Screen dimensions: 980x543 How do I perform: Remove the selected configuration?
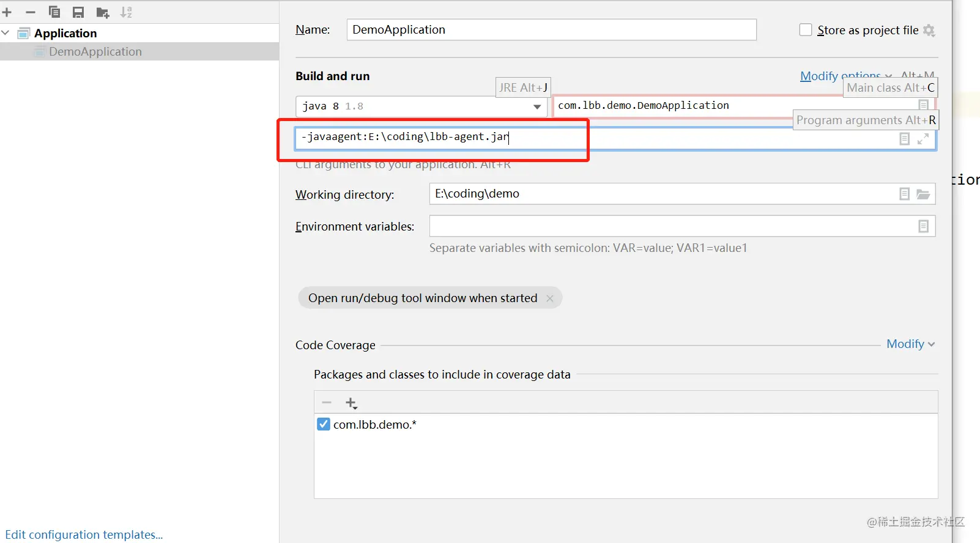click(31, 12)
